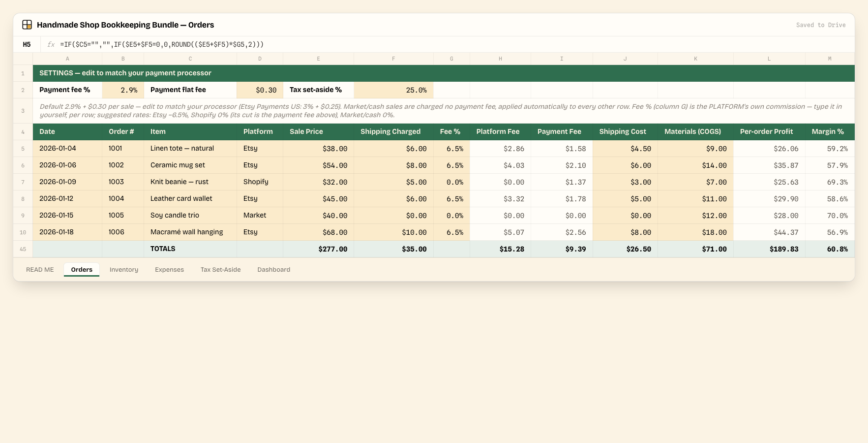Click the Materials (COGS) heading
Screen dimensions: 868x443
pyautogui.click(x=695, y=132)
